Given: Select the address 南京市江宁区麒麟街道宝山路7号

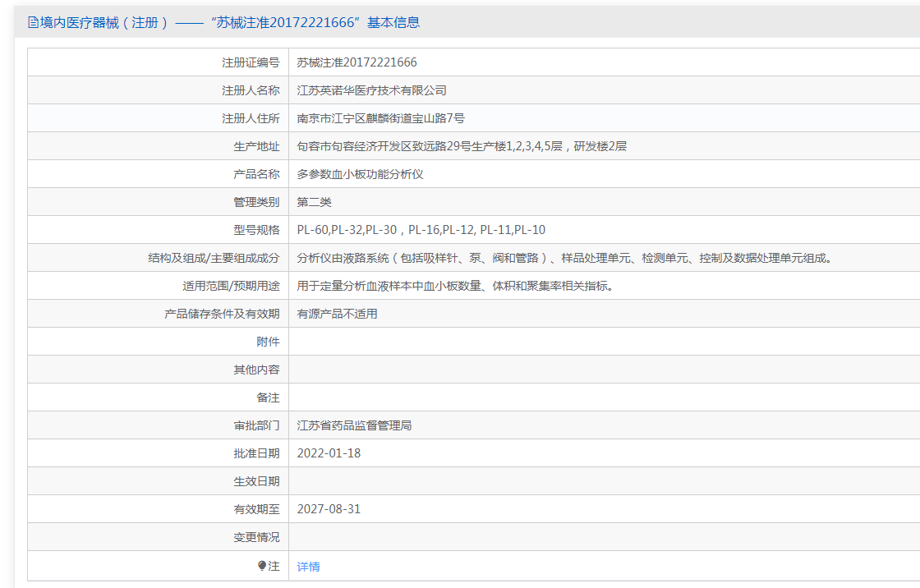Looking at the screenshot, I should click(x=381, y=118).
